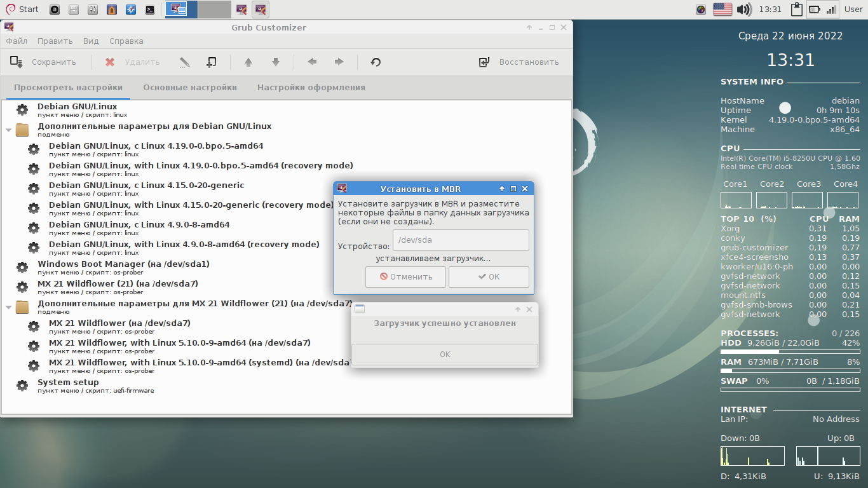This screenshot has height=488, width=868.
Task: Click the active second Grub Customizer taskbar button
Action: tap(260, 10)
